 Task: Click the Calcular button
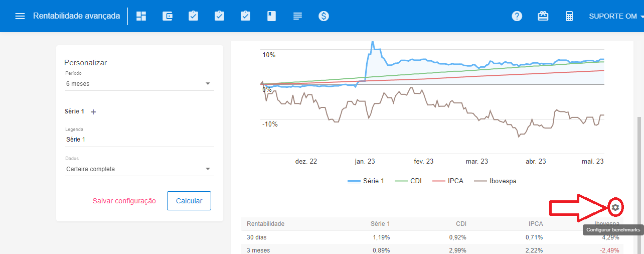point(189,201)
